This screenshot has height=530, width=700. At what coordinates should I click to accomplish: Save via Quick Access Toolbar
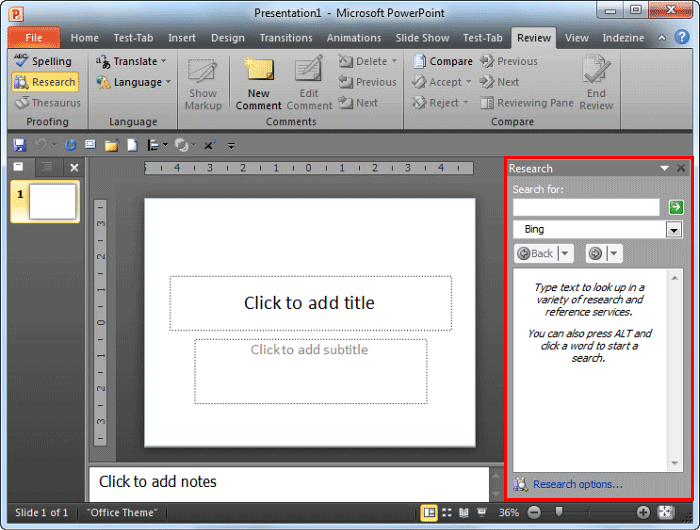coord(20,145)
